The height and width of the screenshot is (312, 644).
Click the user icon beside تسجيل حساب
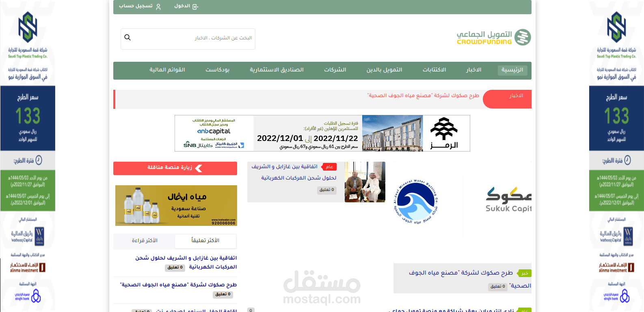[x=158, y=6]
